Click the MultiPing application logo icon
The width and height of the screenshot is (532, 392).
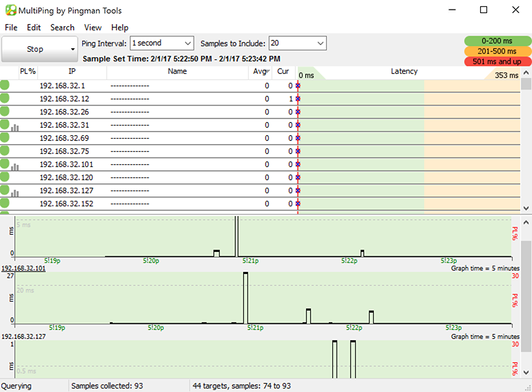11,10
